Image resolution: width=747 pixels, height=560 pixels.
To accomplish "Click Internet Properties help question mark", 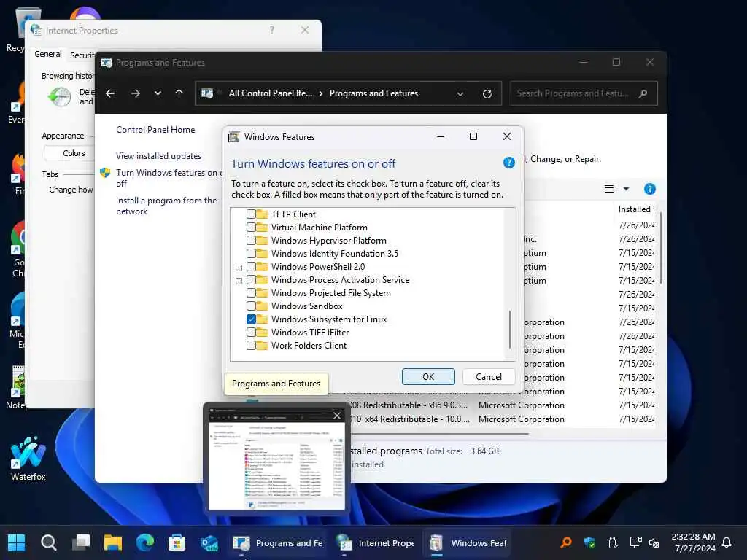I will pos(271,30).
